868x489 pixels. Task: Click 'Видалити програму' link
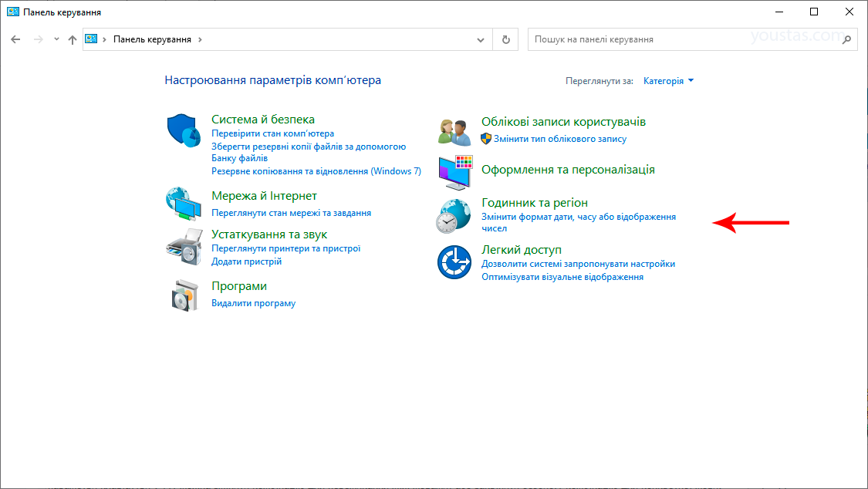(254, 303)
